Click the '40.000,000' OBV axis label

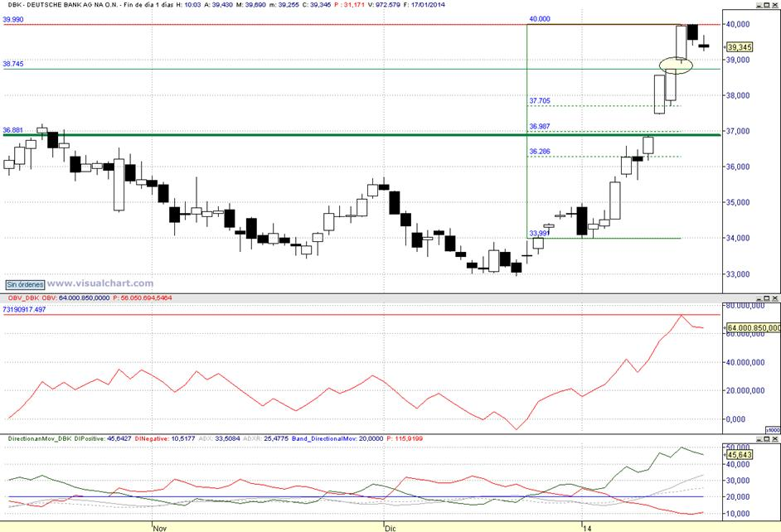pos(745,362)
